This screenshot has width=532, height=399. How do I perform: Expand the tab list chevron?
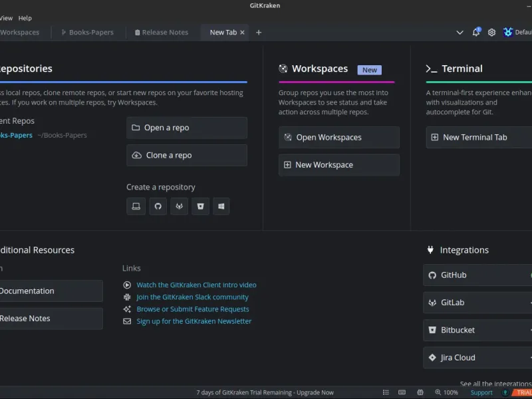(460, 33)
